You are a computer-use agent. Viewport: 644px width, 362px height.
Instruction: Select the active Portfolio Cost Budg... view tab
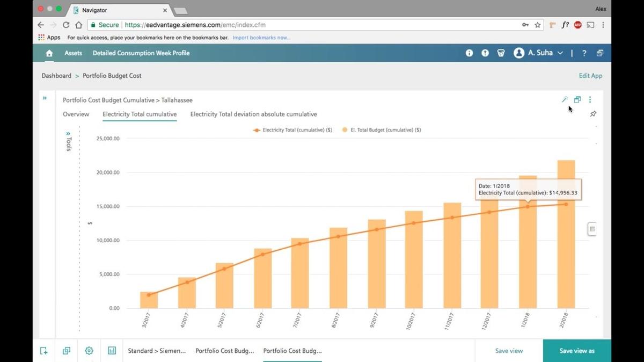(x=292, y=351)
